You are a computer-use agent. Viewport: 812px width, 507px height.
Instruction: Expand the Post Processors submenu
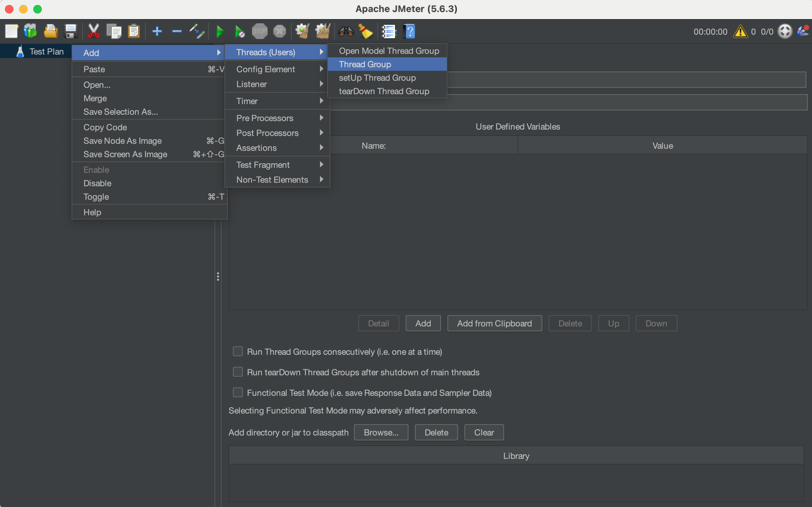[x=278, y=133]
